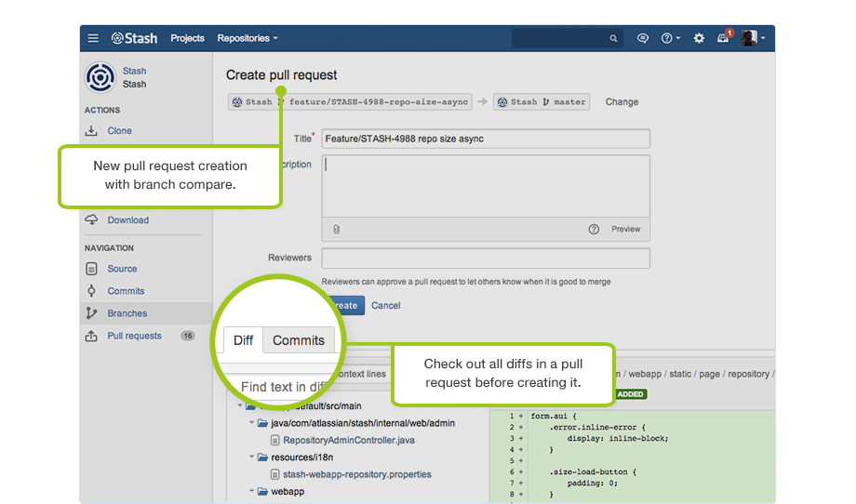Click the Pull requests upload icon
Screen dimensions: 856x504
(x=91, y=336)
